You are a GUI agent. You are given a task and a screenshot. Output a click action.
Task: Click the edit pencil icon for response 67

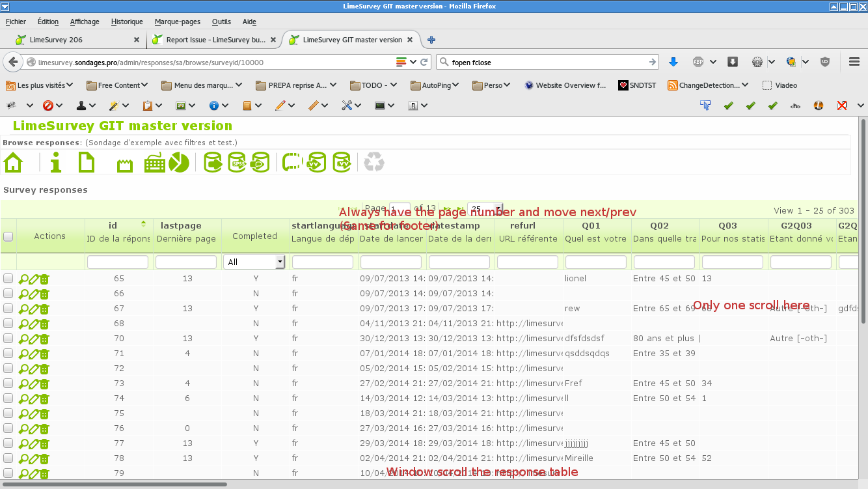click(34, 309)
